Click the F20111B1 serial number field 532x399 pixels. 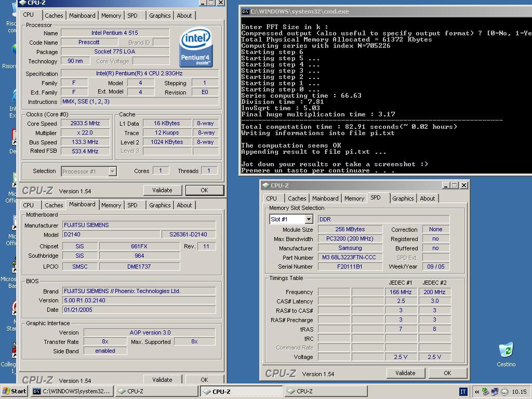pos(350,267)
